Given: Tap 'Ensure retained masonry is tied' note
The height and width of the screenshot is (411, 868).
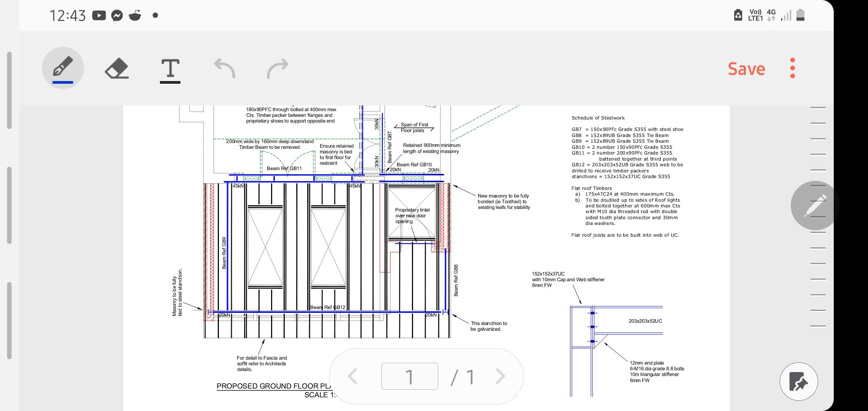Looking at the screenshot, I should pos(337,155).
